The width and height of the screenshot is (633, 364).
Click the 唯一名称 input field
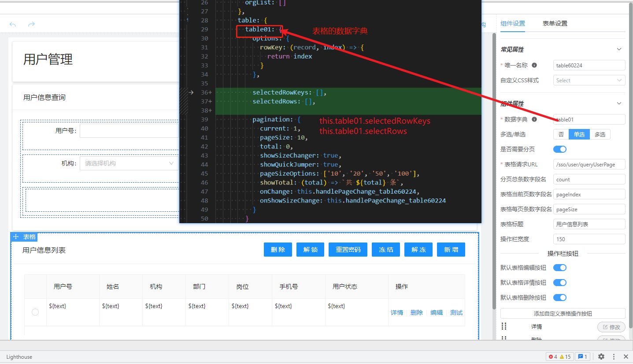click(589, 65)
